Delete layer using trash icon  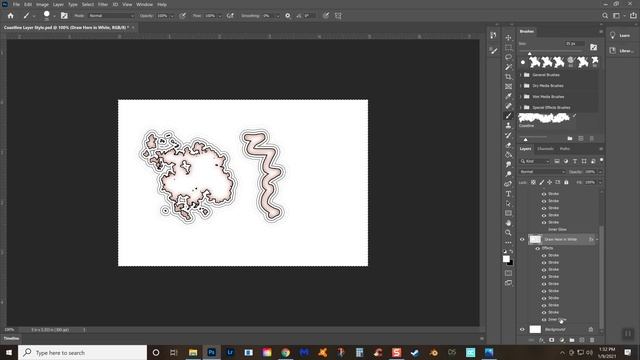[592, 340]
